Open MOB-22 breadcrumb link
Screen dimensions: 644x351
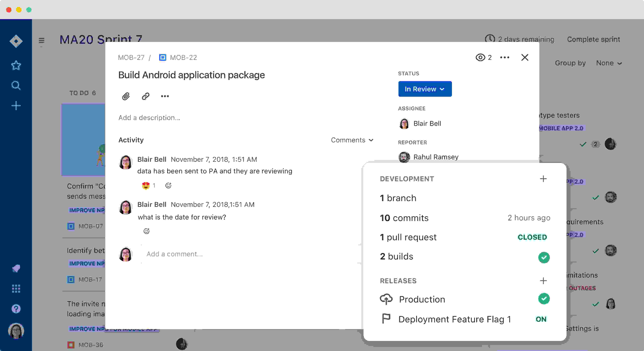point(183,57)
